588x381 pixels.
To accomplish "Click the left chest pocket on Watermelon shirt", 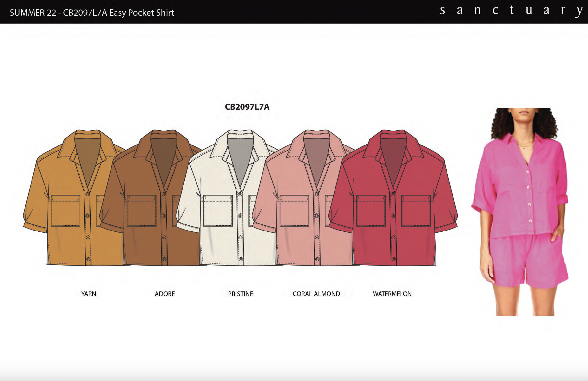I will click(x=371, y=210).
